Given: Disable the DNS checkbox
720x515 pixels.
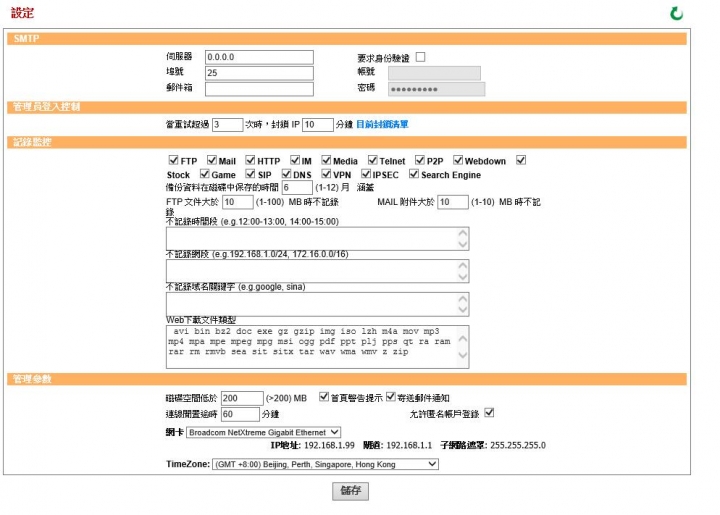Looking at the screenshot, I should coord(286,174).
